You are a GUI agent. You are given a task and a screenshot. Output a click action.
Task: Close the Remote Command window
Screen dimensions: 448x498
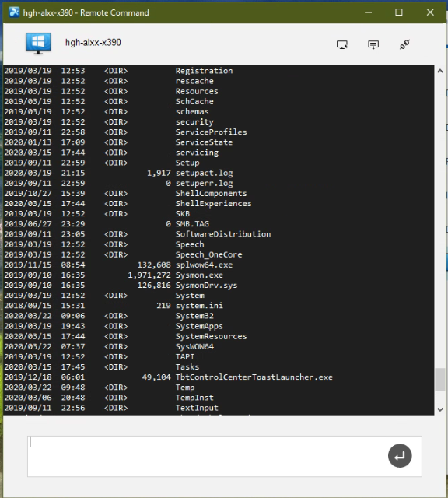coord(430,12)
